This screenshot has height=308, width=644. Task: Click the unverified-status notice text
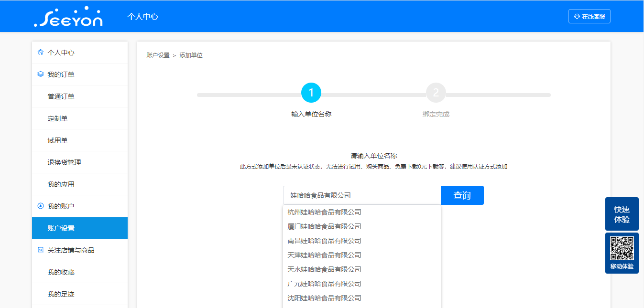[x=374, y=167]
